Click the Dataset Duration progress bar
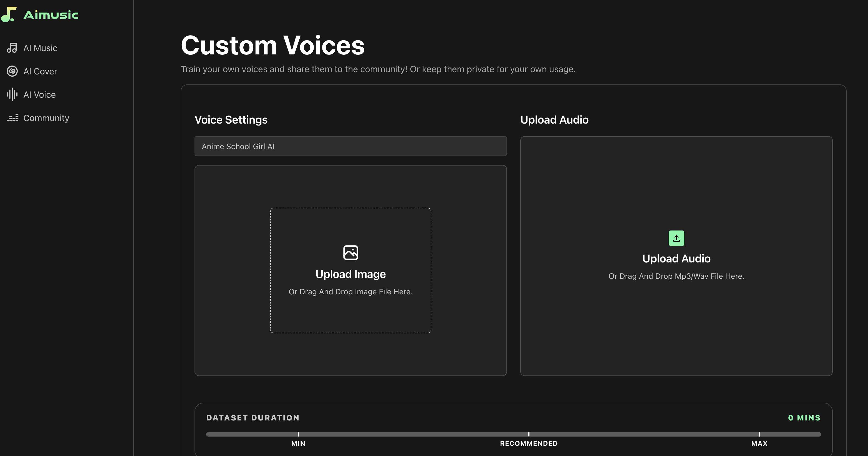The width and height of the screenshot is (868, 456). pyautogui.click(x=513, y=434)
